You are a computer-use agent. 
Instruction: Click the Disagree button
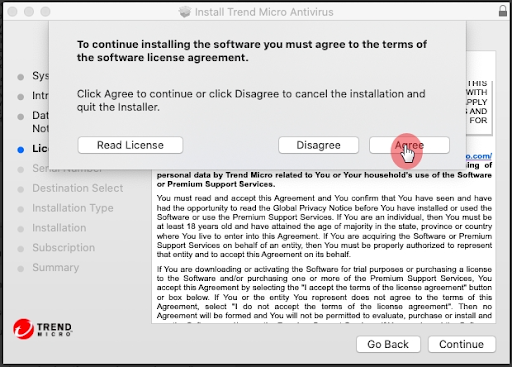pyautogui.click(x=318, y=145)
